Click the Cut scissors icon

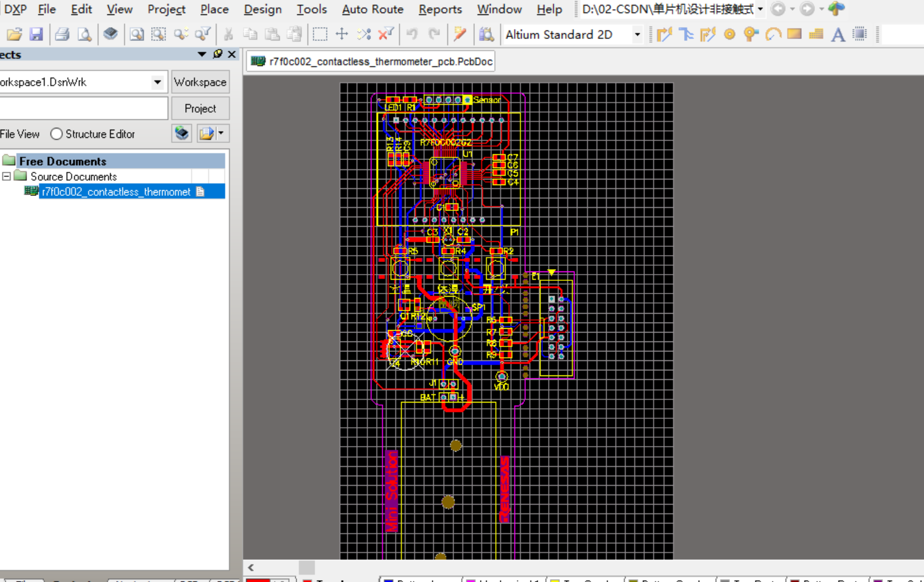point(228,34)
